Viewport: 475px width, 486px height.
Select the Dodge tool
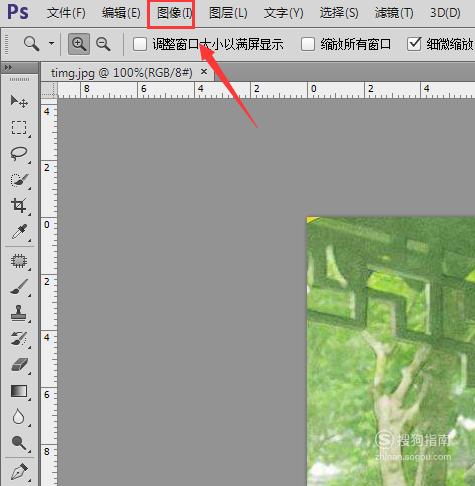tap(19, 443)
